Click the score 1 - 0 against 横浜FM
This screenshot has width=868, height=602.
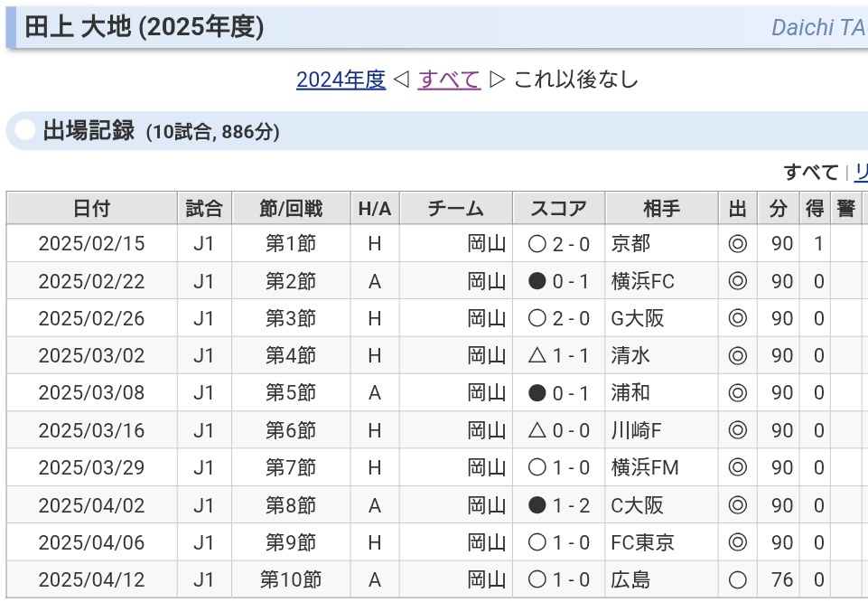click(571, 467)
